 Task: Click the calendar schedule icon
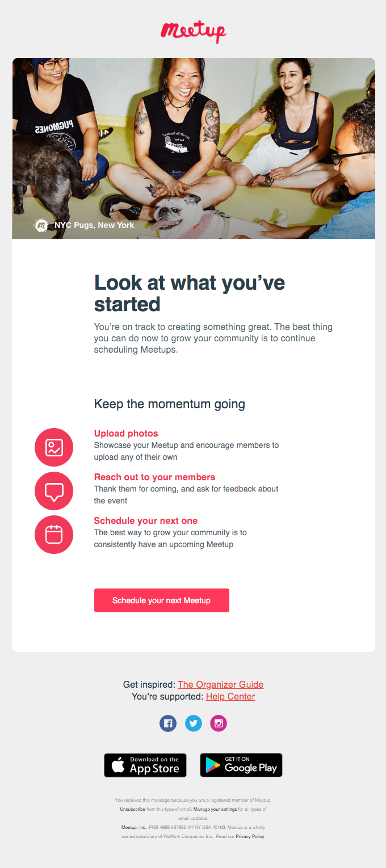tap(54, 535)
